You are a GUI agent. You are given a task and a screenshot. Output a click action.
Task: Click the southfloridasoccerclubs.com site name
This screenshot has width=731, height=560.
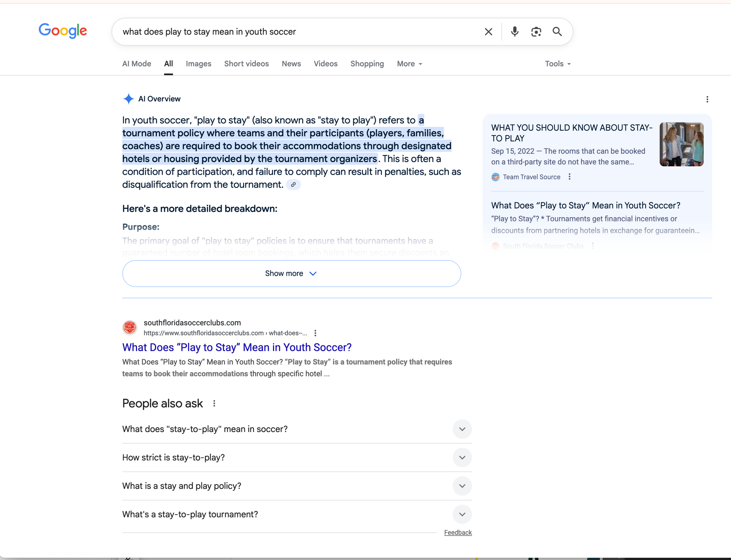click(x=192, y=323)
